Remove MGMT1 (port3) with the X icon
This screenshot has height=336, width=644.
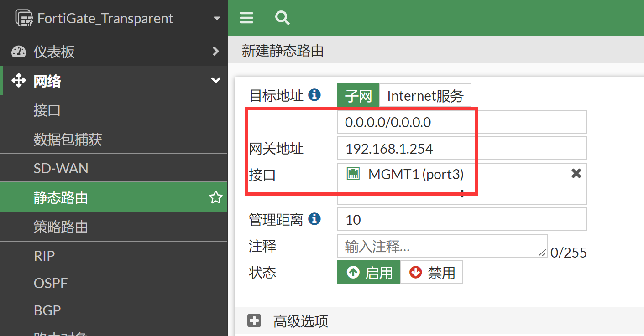point(576,173)
